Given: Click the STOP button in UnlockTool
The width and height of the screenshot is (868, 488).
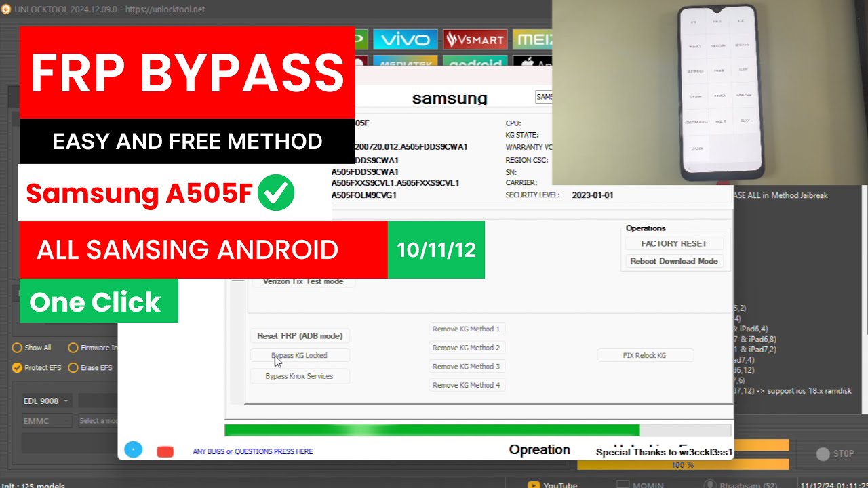Looking at the screenshot, I should click(835, 454).
